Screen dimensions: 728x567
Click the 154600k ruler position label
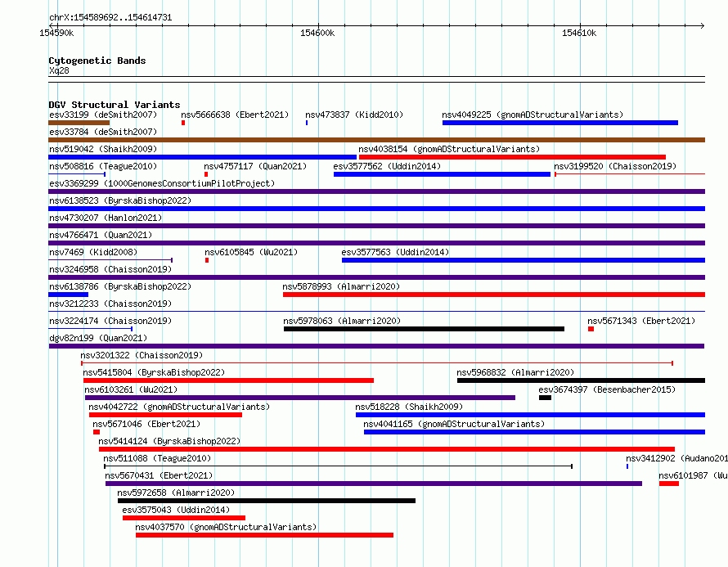pyautogui.click(x=317, y=33)
